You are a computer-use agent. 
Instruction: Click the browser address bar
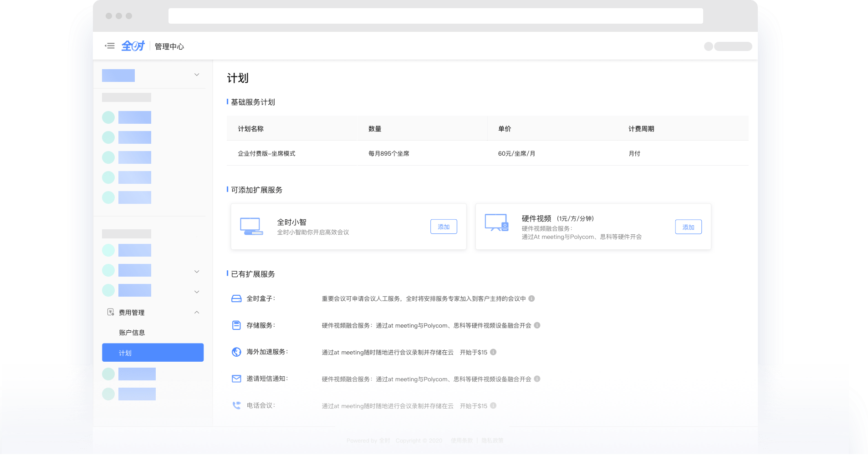(435, 16)
